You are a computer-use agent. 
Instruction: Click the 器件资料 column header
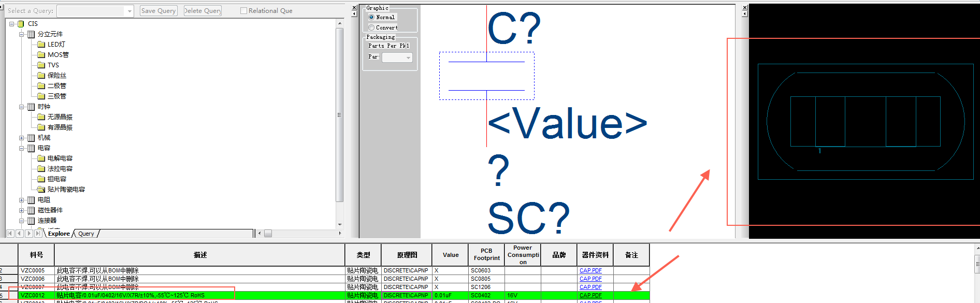(595, 255)
